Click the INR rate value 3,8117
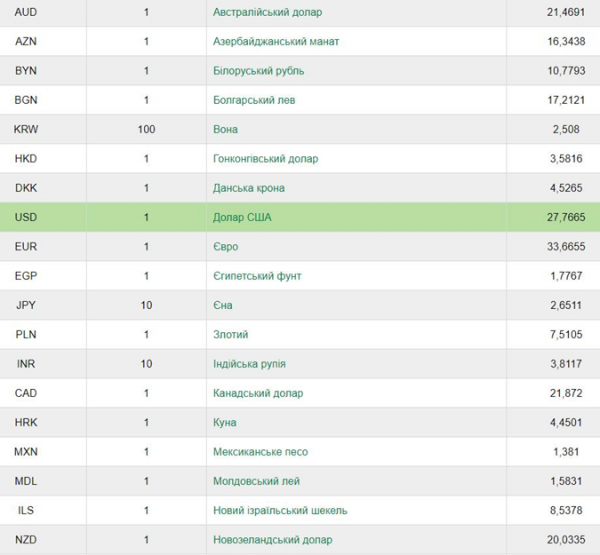Viewport: 600px width, 555px height. (x=566, y=364)
